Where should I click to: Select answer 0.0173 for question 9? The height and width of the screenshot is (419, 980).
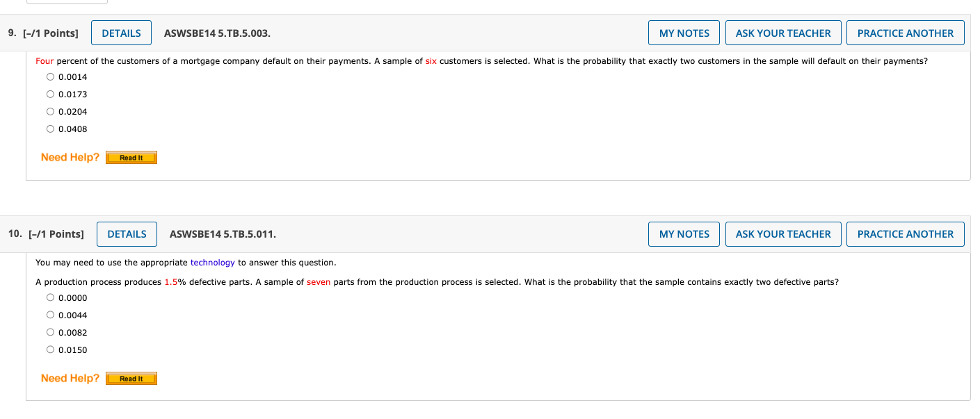[x=49, y=94]
